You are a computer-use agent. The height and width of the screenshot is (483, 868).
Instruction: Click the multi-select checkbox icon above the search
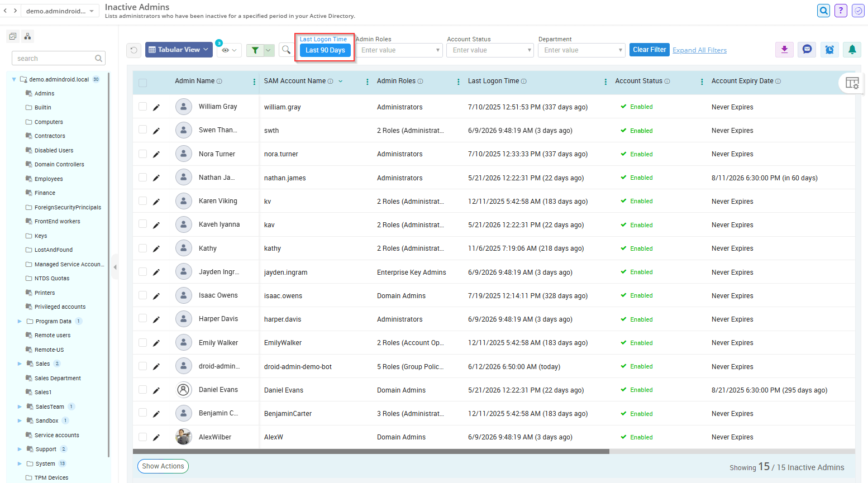click(x=13, y=36)
